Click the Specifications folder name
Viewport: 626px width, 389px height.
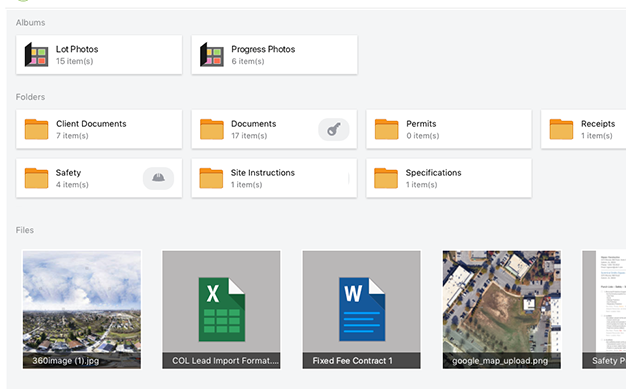(x=434, y=173)
